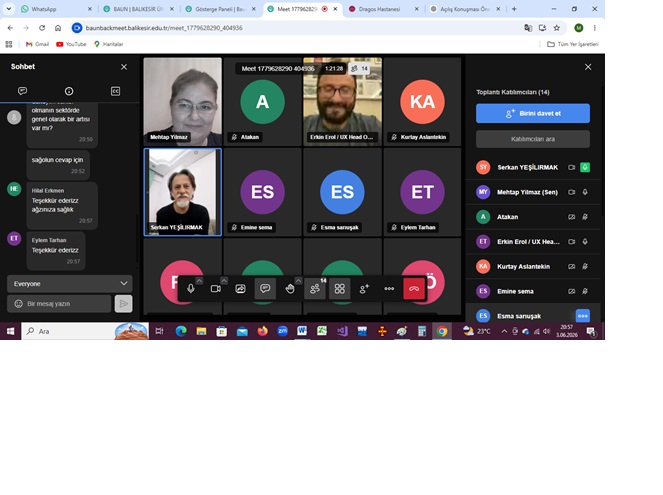Image resolution: width=663 pixels, height=495 pixels.
Task: Click the invite participant toolbar icon
Action: click(364, 289)
